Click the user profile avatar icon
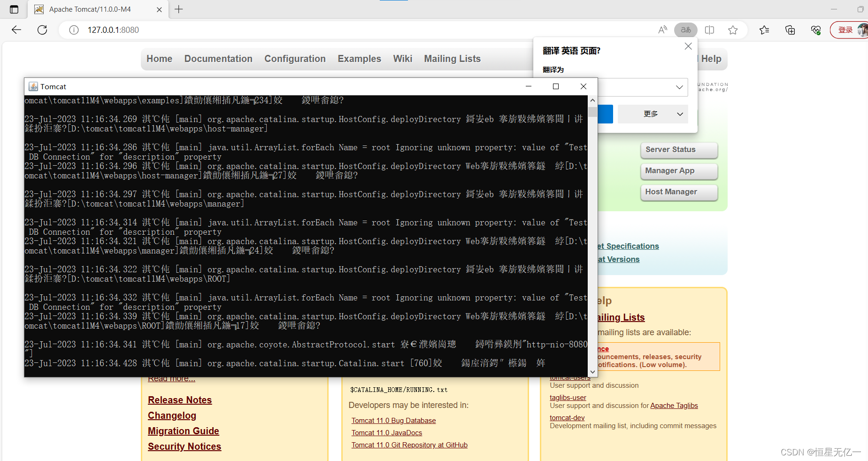 (x=864, y=30)
